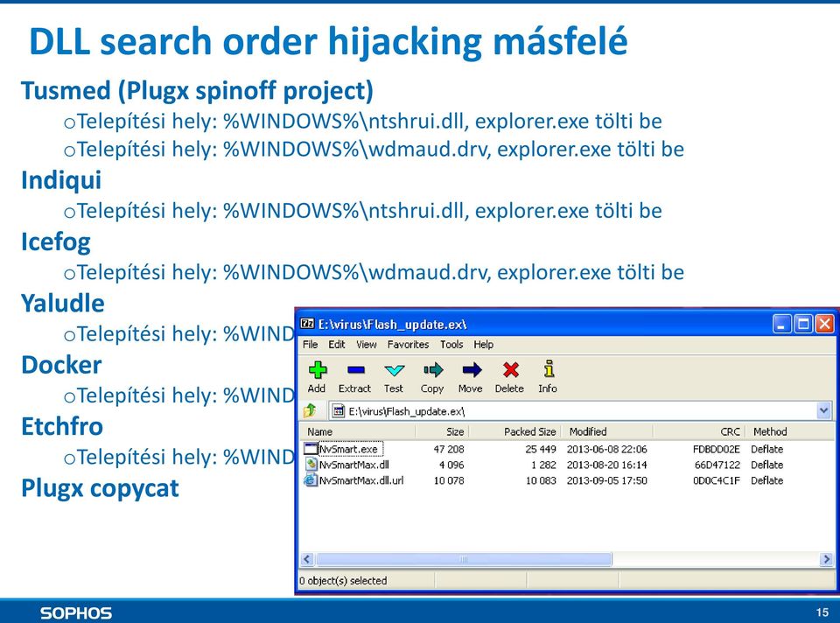Close the 7-Zip window
840x623 pixels.
click(824, 324)
